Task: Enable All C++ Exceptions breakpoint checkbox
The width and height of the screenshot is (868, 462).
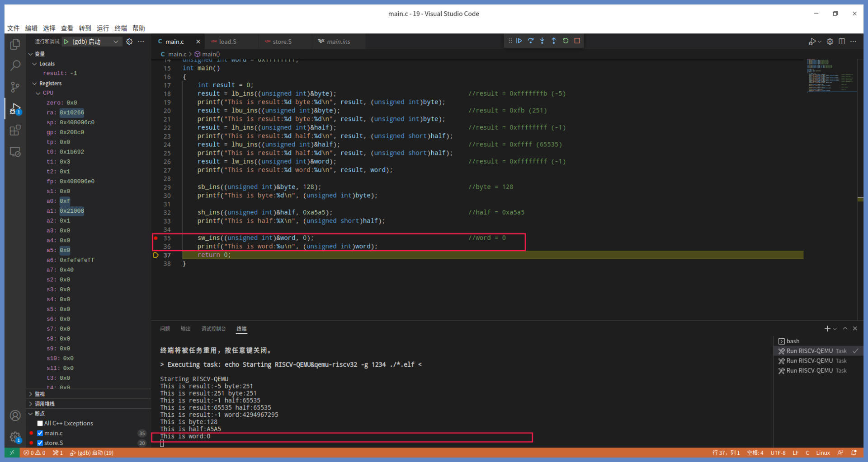Action: (40, 423)
